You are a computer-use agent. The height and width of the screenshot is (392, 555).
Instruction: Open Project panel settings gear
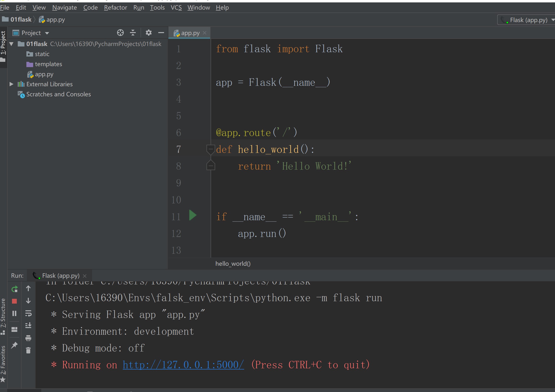[149, 33]
